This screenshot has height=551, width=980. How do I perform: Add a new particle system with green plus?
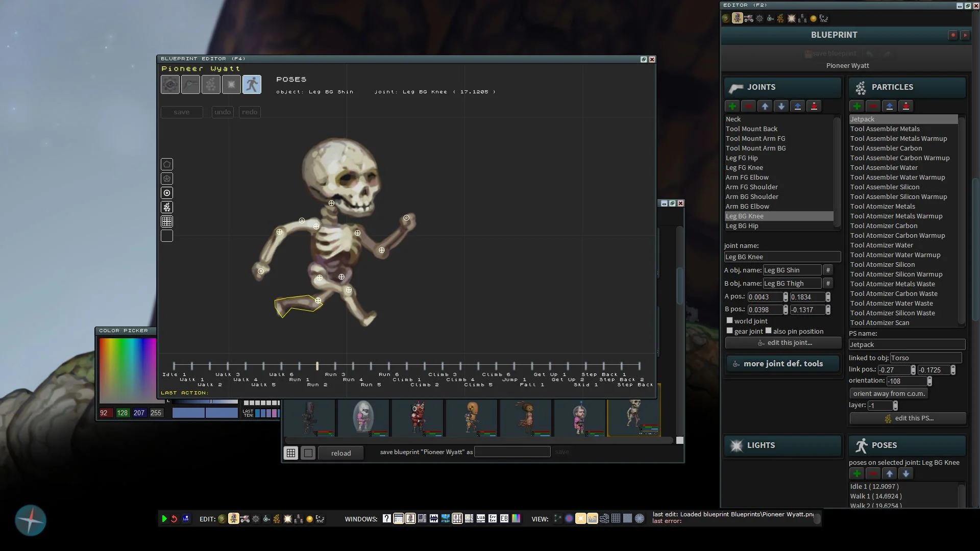856,106
